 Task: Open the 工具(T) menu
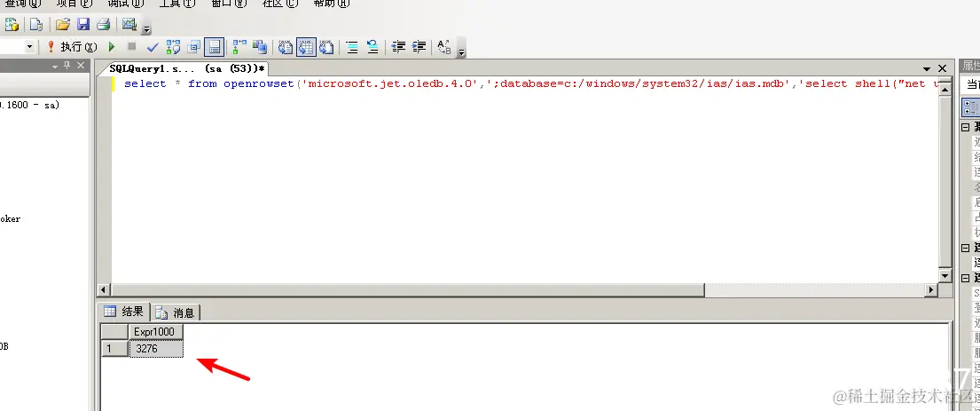tap(177, 4)
